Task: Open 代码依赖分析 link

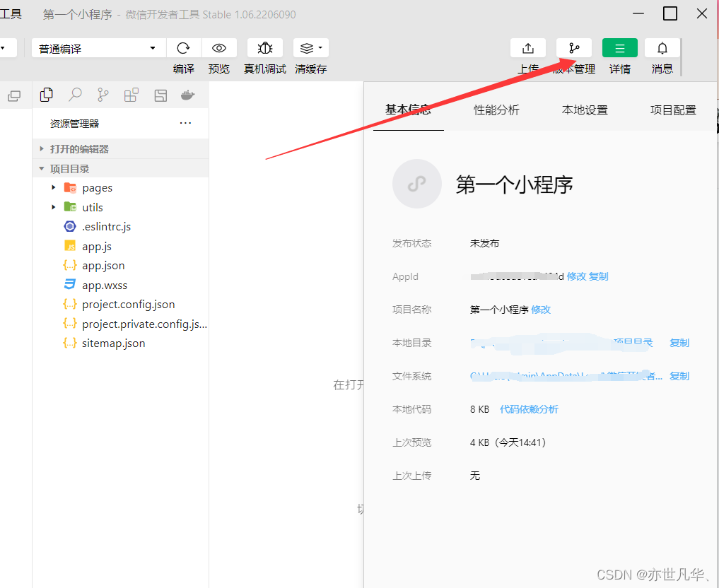Action: (x=529, y=409)
